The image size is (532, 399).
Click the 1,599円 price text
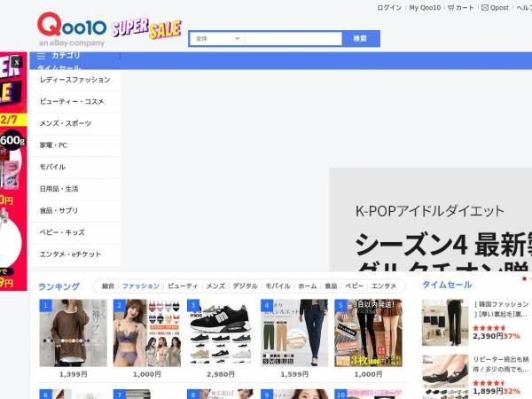click(x=294, y=374)
